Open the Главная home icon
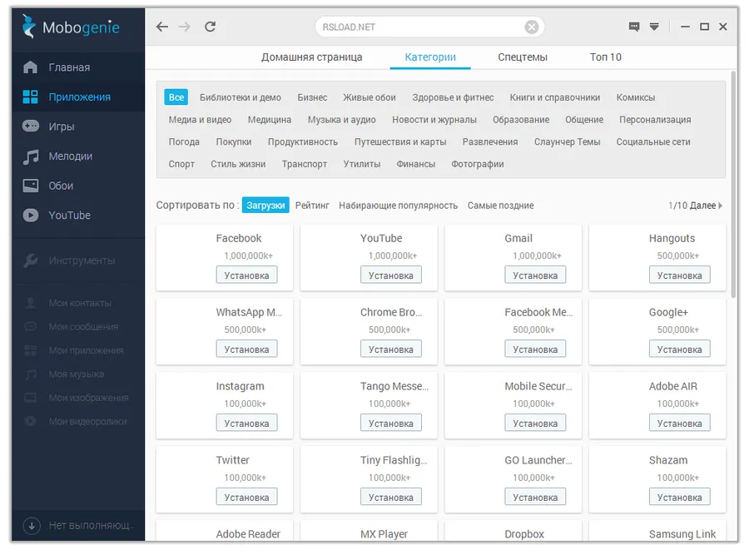Image resolution: width=749 pixels, height=560 pixels. [x=30, y=67]
